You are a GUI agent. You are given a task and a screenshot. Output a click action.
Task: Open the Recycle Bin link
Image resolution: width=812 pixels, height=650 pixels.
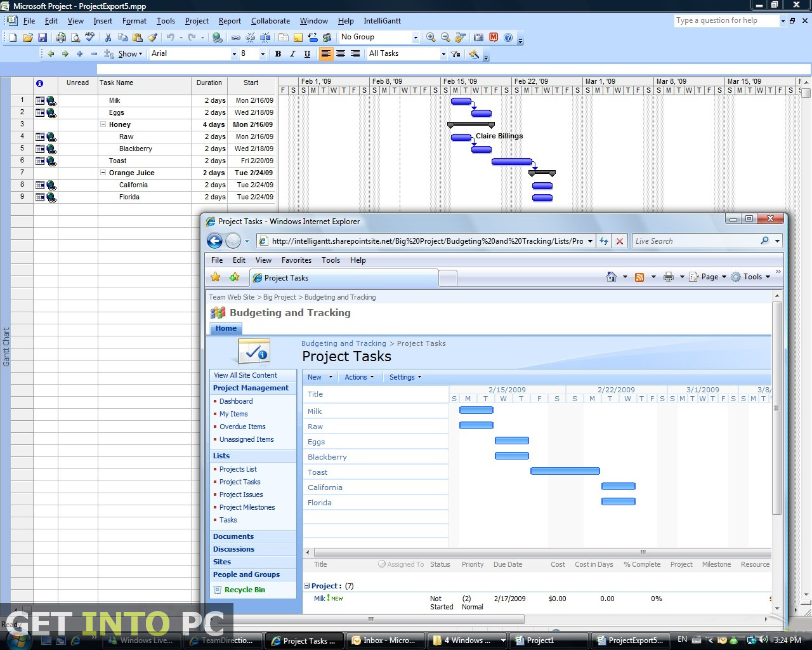click(x=244, y=590)
